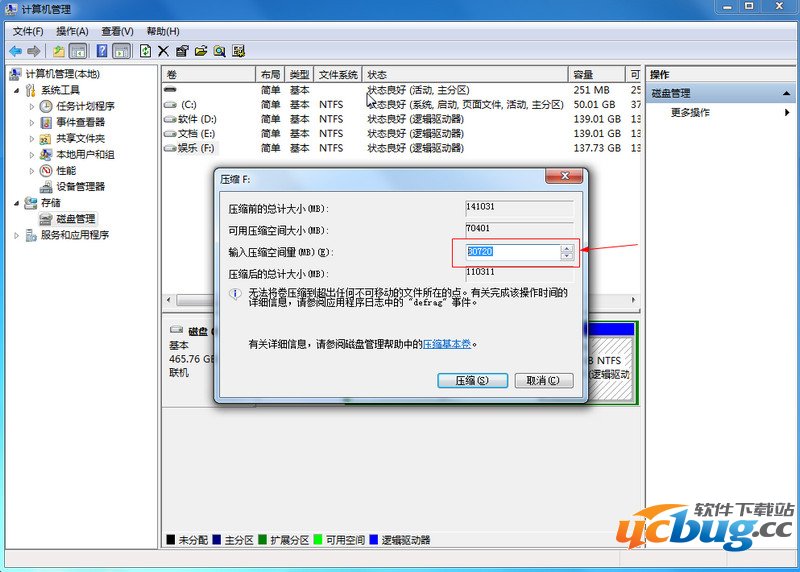
Task: Expand the 服务和应用程序 node
Action: coord(17,235)
